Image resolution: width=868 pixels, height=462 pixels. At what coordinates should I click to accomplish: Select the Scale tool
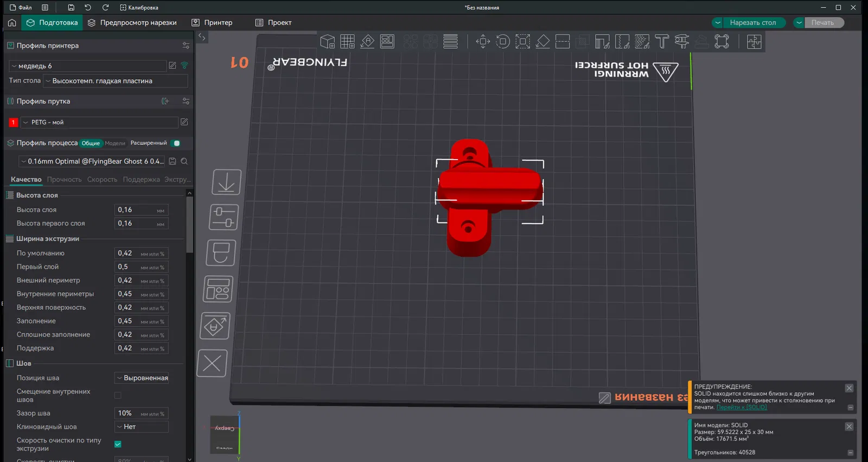pos(523,41)
